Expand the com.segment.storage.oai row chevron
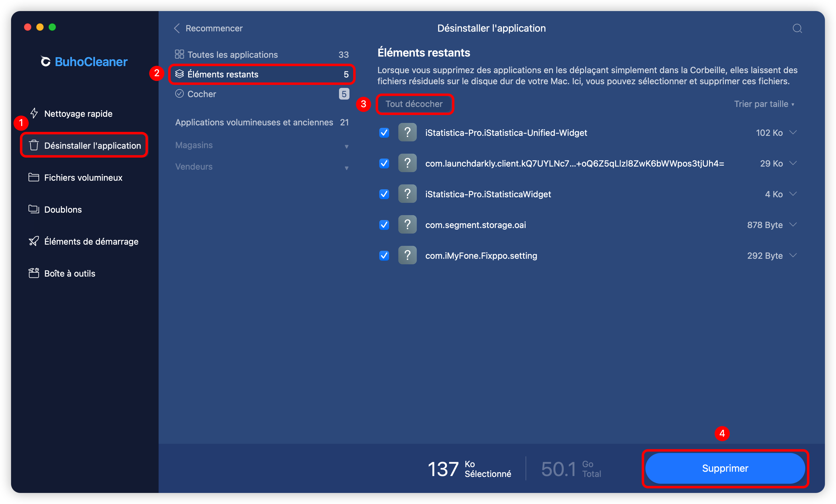 793,225
